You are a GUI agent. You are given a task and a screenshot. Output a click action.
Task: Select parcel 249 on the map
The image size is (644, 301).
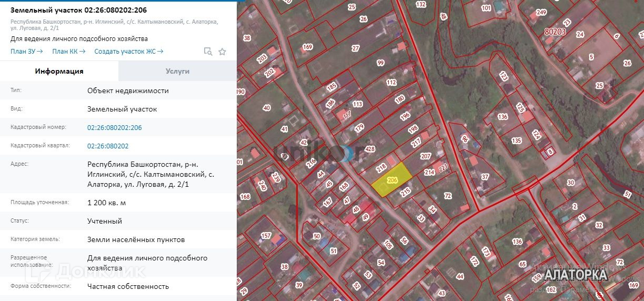541,12
